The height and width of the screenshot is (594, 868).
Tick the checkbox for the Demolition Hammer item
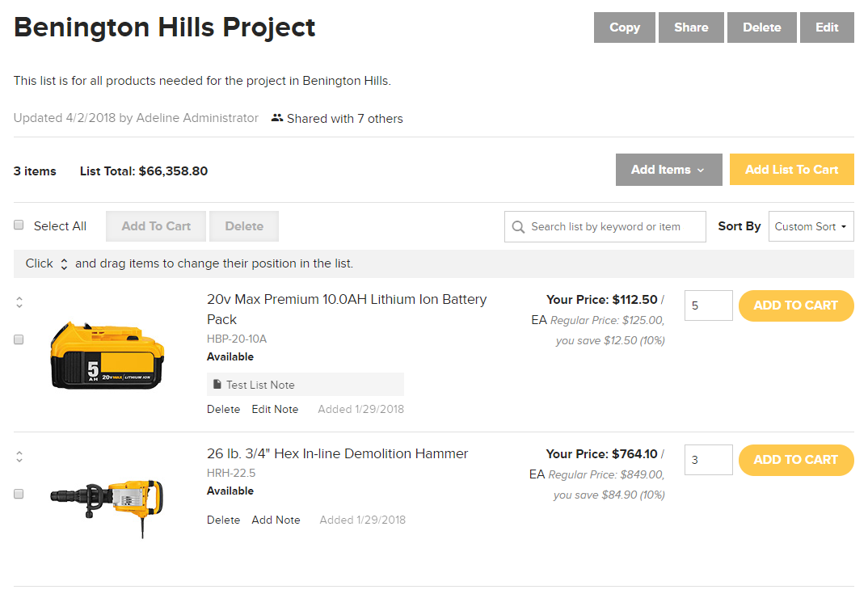click(19, 494)
